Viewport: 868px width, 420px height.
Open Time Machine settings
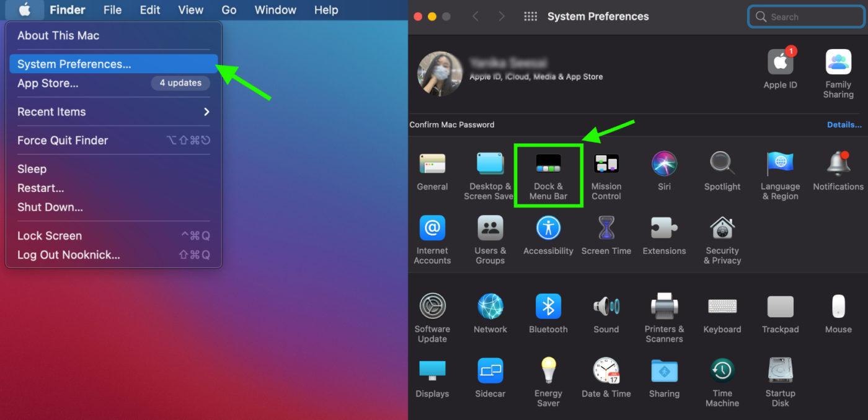(722, 375)
